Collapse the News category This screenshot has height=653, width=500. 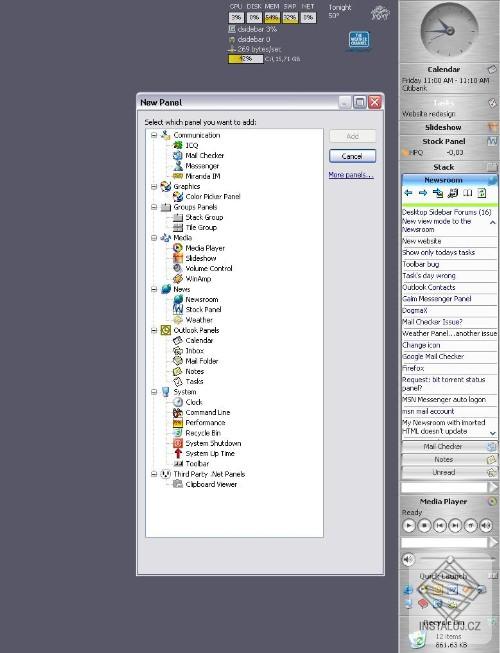tap(154, 289)
